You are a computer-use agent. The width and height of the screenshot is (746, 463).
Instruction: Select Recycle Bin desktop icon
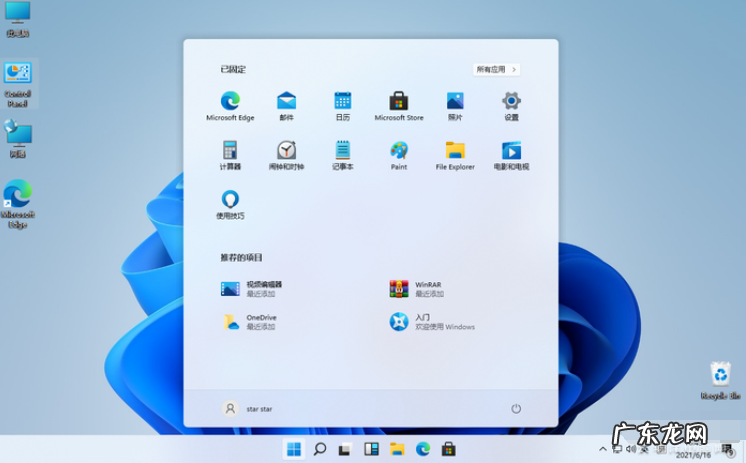(720, 380)
